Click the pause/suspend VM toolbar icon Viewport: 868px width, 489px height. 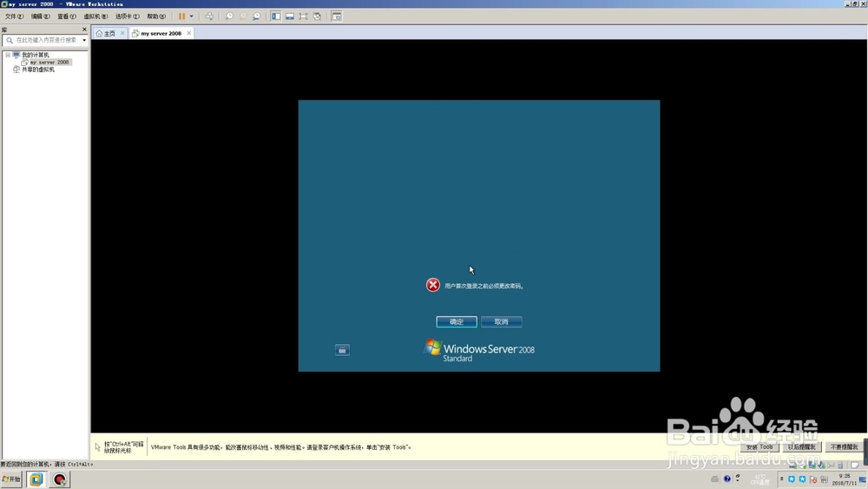click(x=181, y=17)
